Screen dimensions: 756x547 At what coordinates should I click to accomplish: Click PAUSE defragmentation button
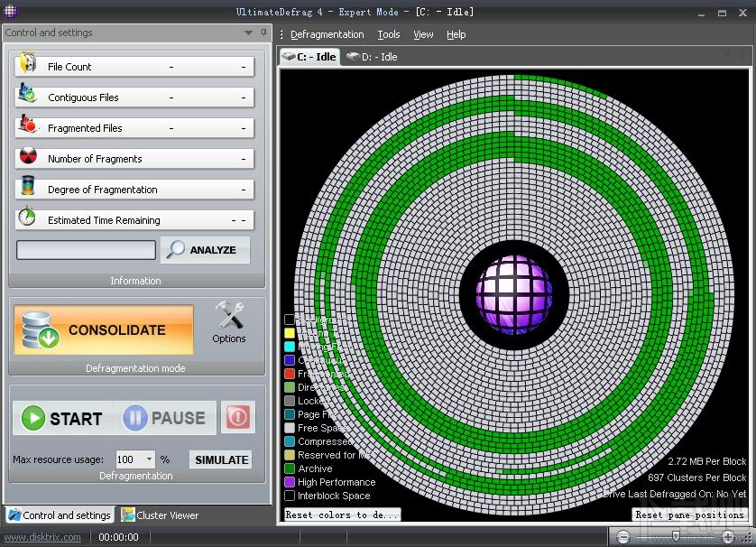[165, 418]
